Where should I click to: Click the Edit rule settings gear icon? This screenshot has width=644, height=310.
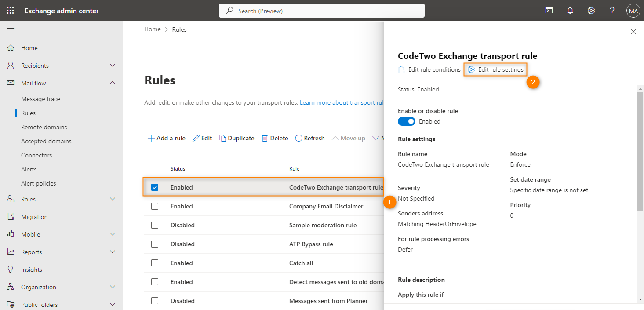(x=471, y=69)
